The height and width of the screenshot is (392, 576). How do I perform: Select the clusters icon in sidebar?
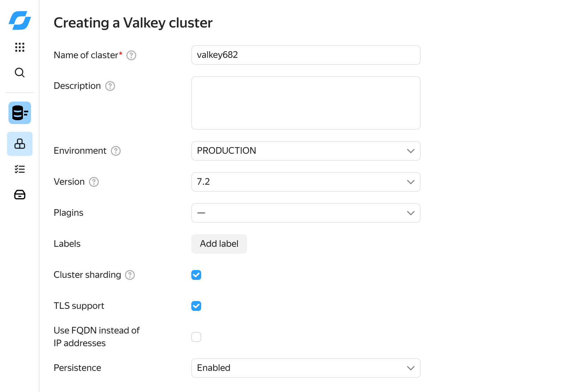pyautogui.click(x=20, y=144)
